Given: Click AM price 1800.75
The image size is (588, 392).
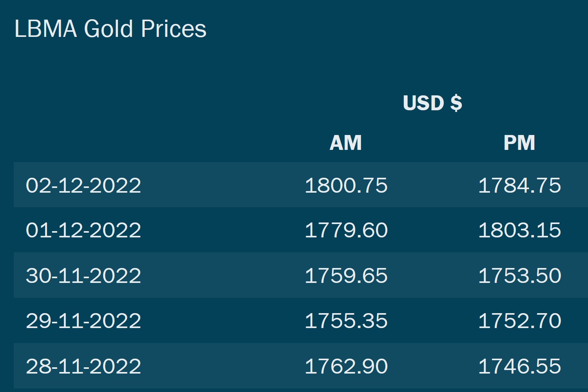Looking at the screenshot, I should [346, 185].
